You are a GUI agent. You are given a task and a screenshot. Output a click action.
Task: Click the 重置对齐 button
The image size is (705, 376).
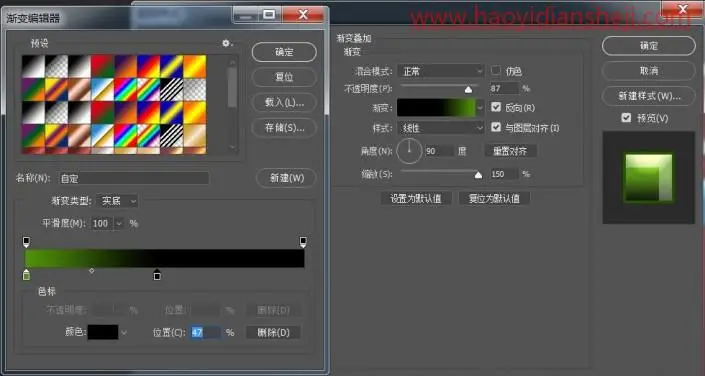[511, 151]
